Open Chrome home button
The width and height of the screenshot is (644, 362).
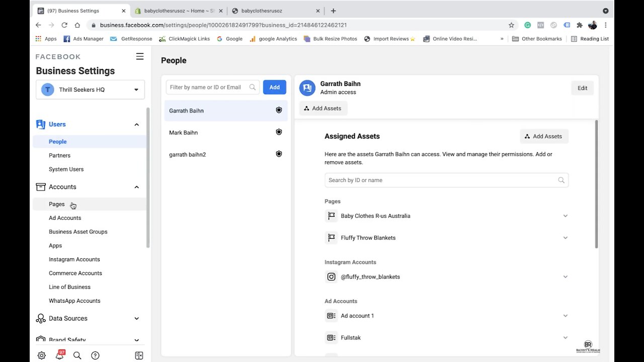pos(77,25)
